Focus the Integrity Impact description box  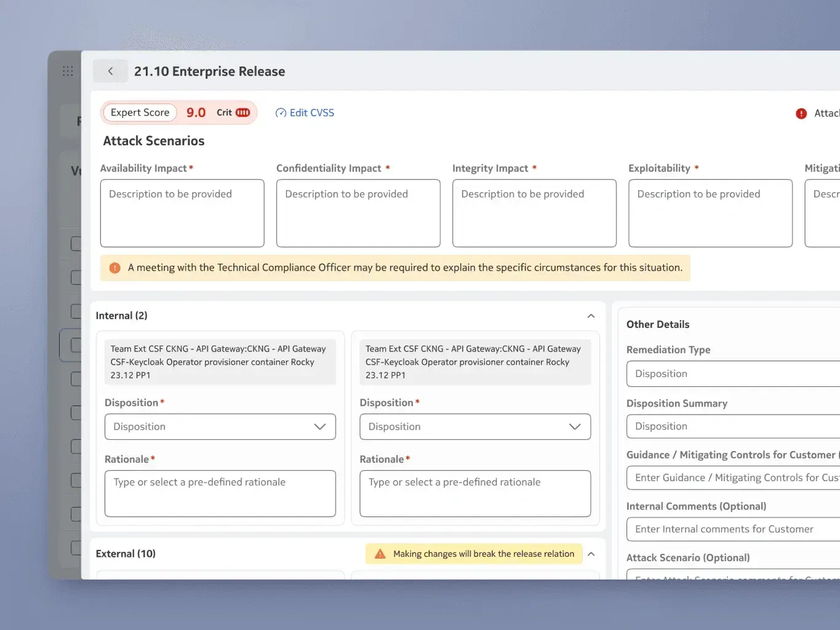click(x=534, y=213)
